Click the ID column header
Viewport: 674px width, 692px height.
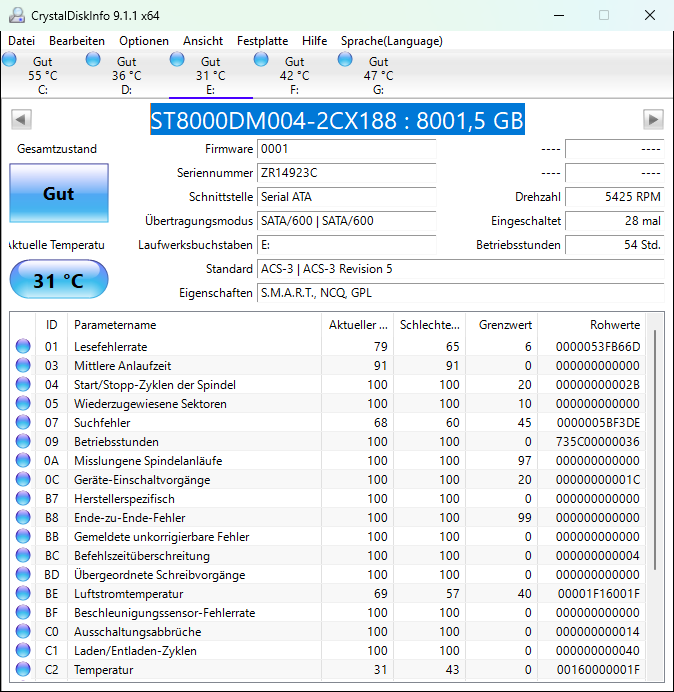52,325
